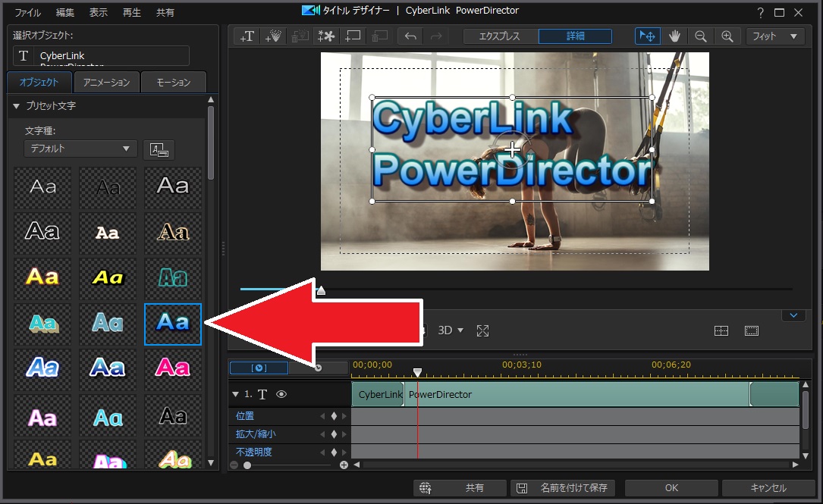Click the zoom in magnifier
The height and width of the screenshot is (504, 823).
click(x=727, y=36)
